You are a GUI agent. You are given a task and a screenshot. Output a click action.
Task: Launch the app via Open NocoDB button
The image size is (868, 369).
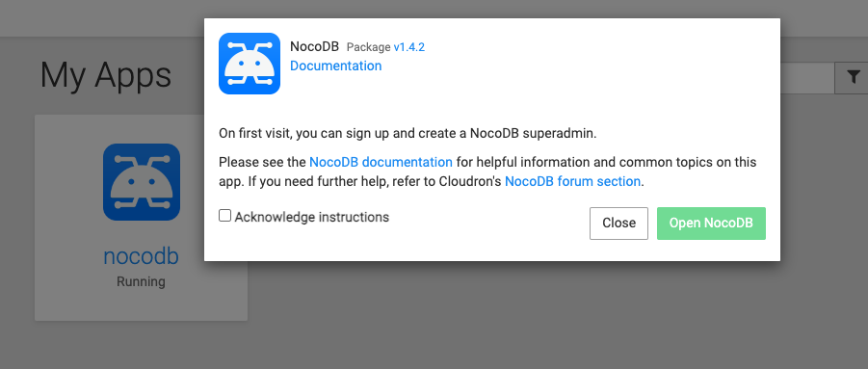[x=711, y=224]
